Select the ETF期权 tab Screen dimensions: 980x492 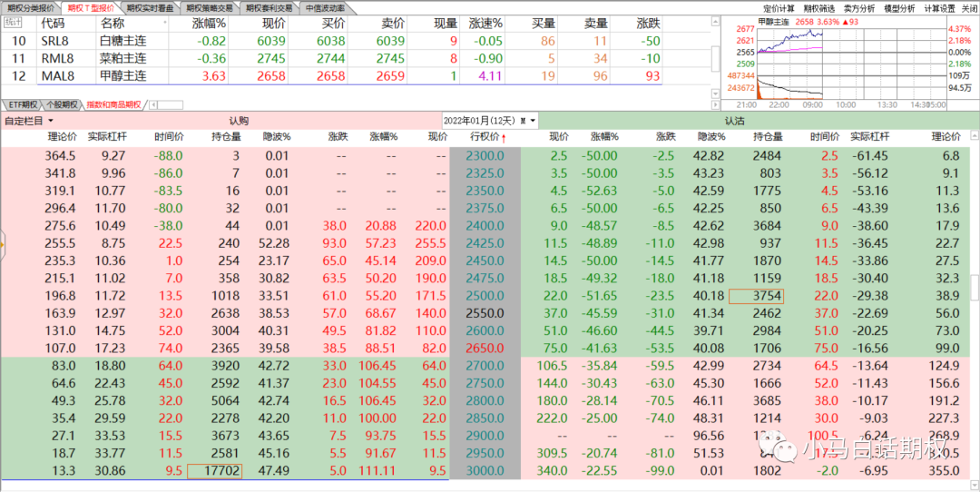pyautogui.click(x=23, y=104)
